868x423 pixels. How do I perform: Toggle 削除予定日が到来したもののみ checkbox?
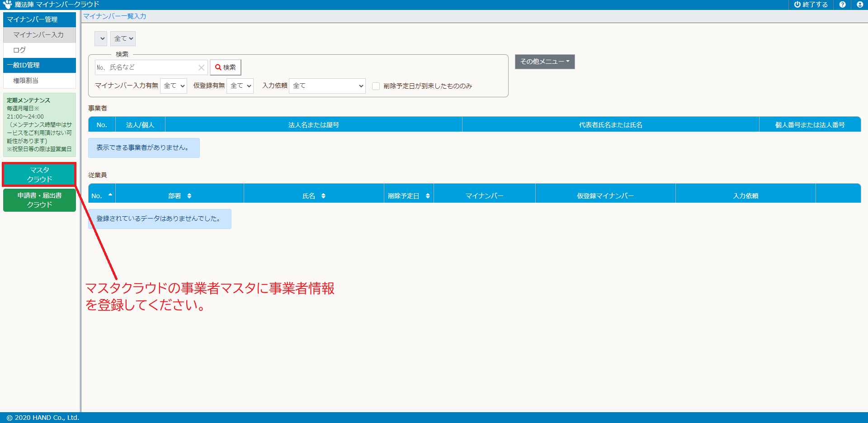[376, 86]
